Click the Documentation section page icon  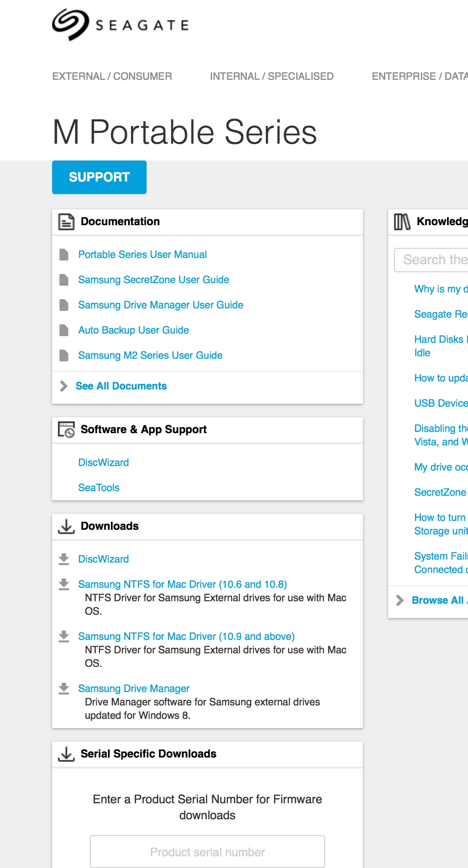pyautogui.click(x=66, y=222)
